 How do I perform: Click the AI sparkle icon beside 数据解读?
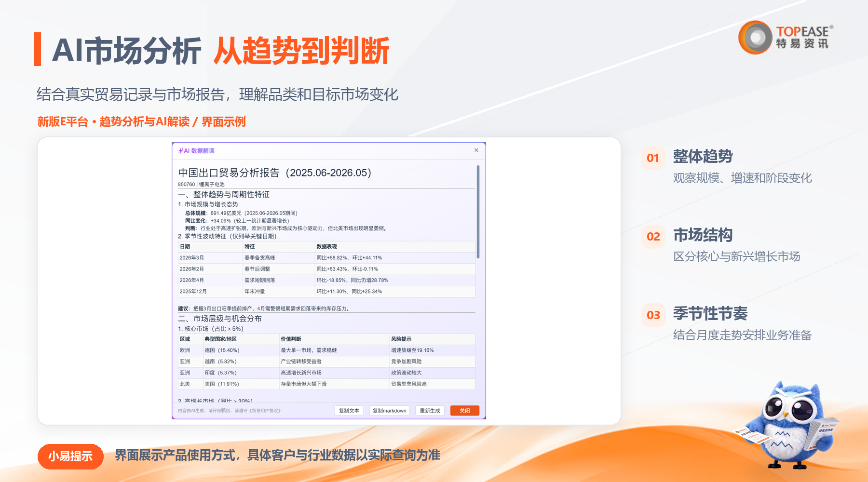coord(180,151)
